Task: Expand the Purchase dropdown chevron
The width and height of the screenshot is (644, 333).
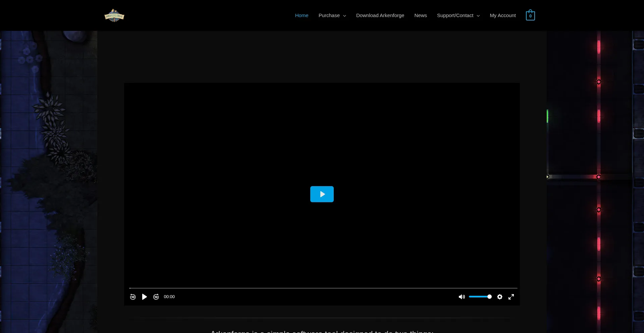Action: (344, 16)
